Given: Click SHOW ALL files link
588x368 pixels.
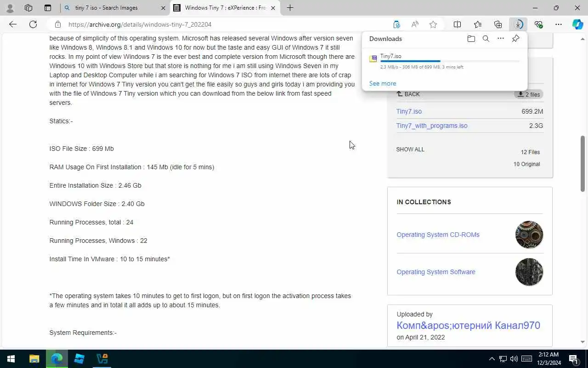Looking at the screenshot, I should pos(410,149).
